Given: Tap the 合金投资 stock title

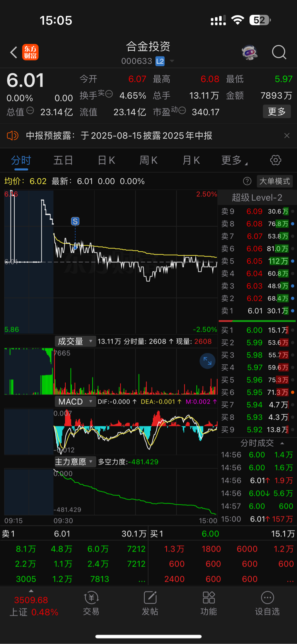Looking at the screenshot, I should (x=148, y=47).
